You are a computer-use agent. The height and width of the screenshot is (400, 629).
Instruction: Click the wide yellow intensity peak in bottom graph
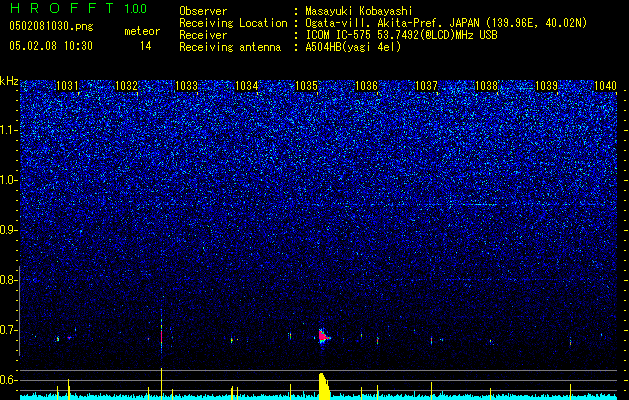(323, 386)
